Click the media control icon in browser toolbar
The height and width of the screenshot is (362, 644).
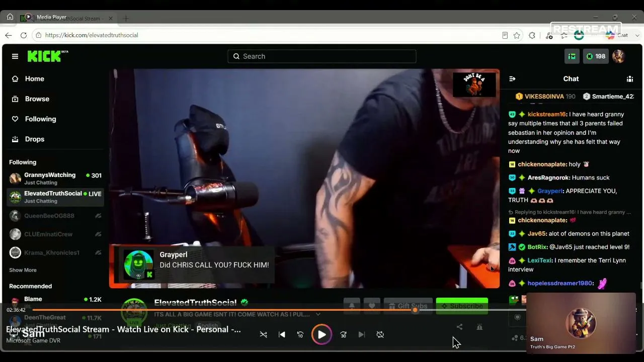click(549, 35)
